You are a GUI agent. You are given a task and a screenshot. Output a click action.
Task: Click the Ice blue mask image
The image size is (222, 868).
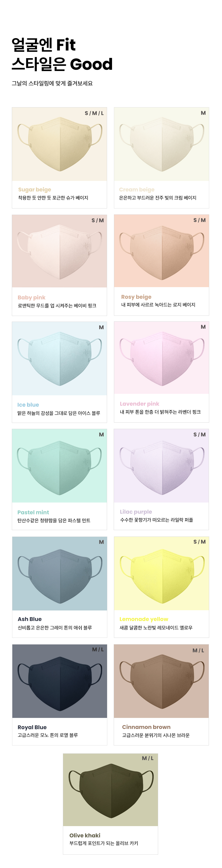coord(59,359)
